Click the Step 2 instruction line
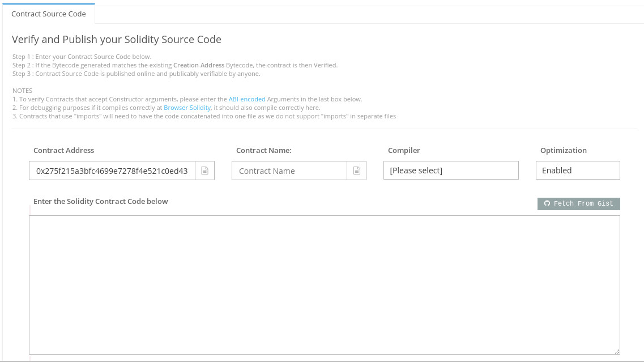 click(x=175, y=65)
